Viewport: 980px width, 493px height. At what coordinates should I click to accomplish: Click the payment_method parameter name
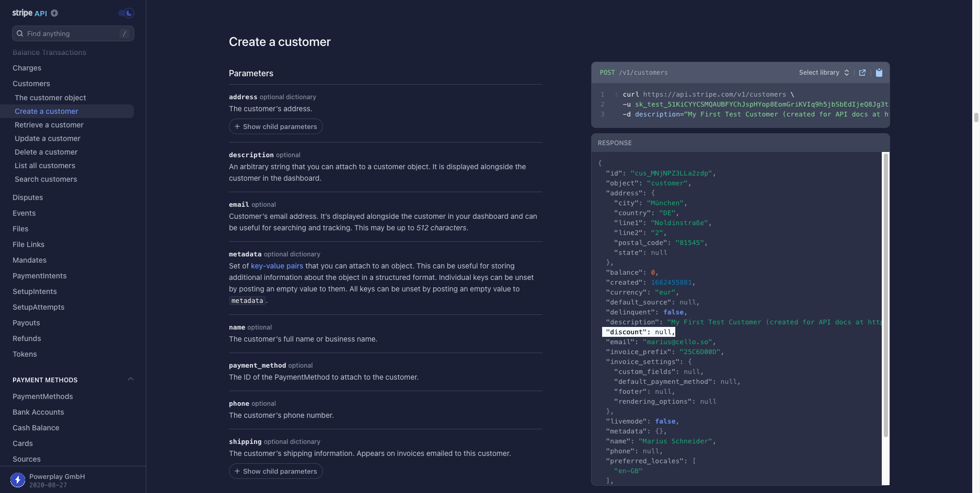[x=257, y=366]
